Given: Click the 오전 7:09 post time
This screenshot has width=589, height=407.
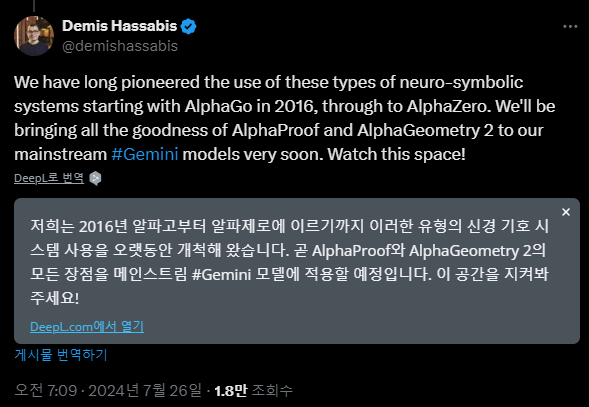Looking at the screenshot, I should click(46, 390).
